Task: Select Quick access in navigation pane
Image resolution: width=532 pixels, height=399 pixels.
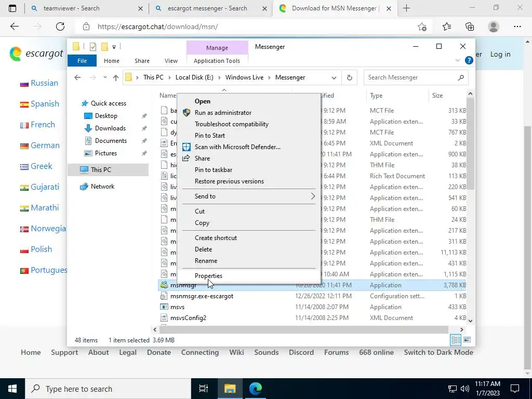Action: click(108, 103)
